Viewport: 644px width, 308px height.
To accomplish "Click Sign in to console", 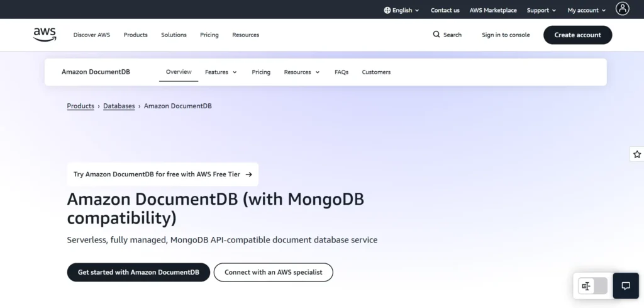I will (x=506, y=35).
